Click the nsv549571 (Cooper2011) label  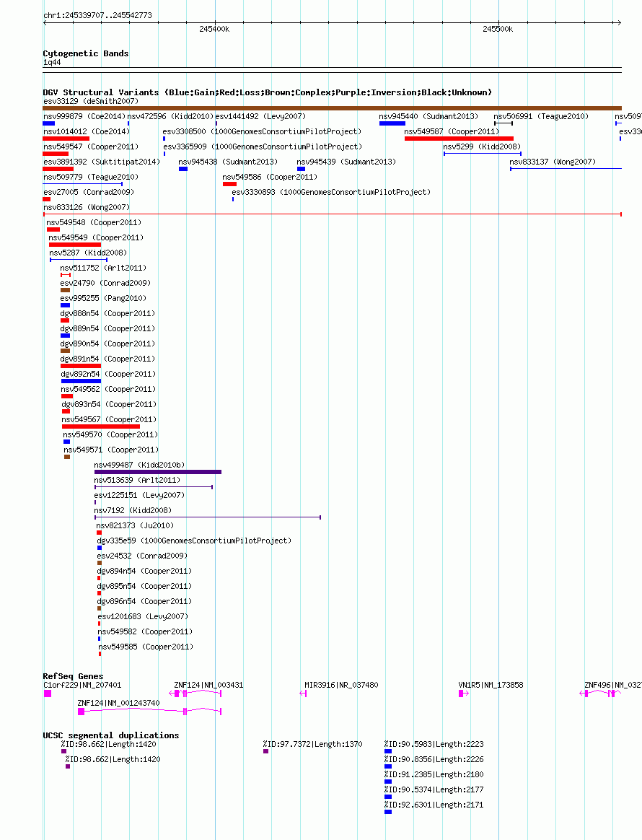pos(111,450)
